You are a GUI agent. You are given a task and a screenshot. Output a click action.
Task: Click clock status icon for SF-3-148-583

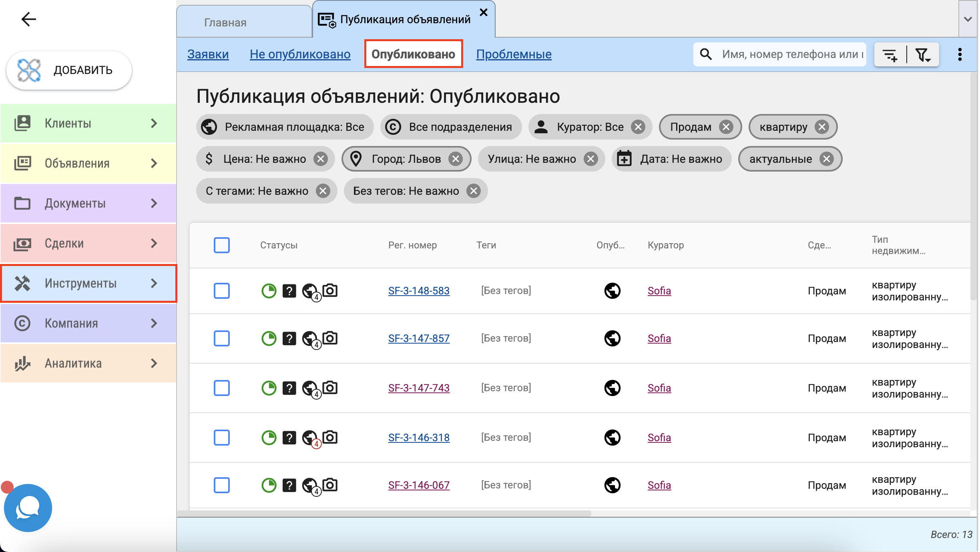click(x=269, y=291)
